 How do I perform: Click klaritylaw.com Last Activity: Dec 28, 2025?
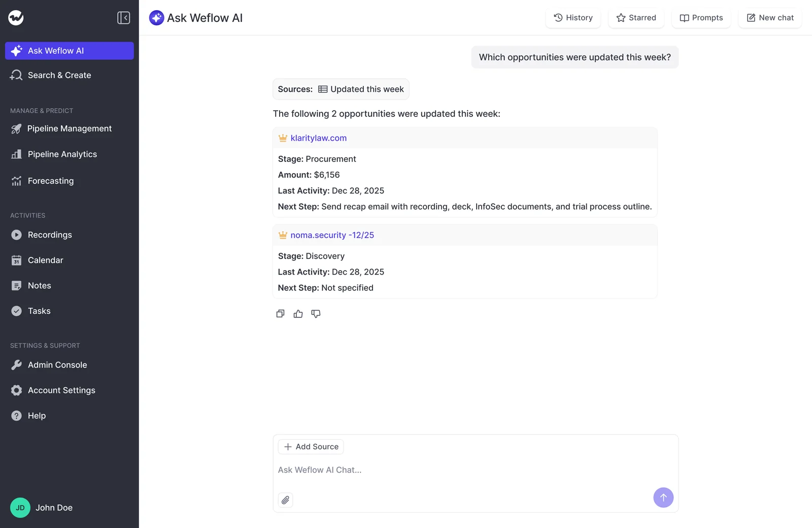tap(331, 191)
